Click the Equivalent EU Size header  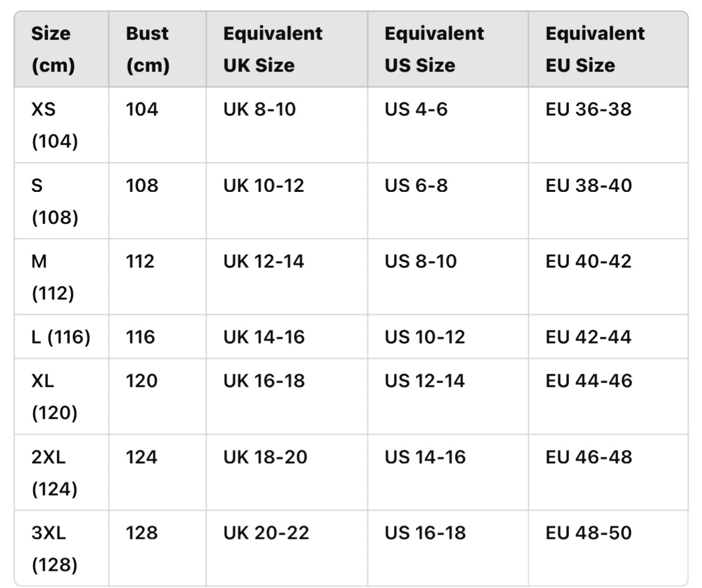pyautogui.click(x=595, y=49)
